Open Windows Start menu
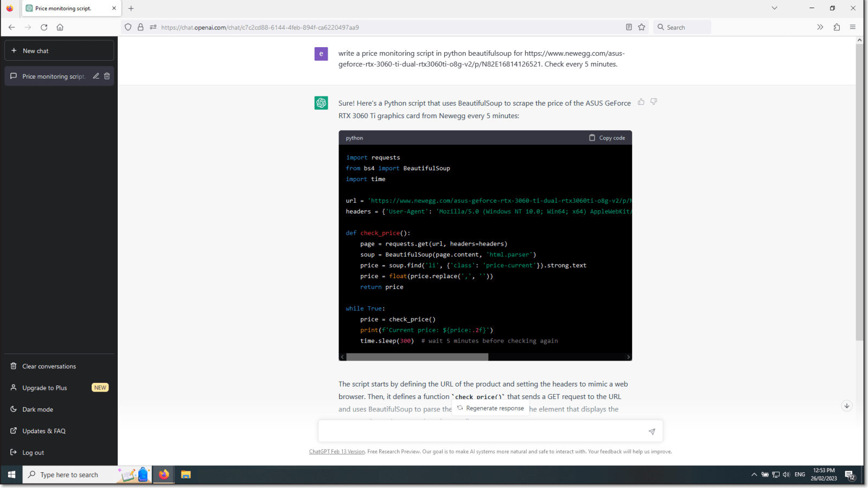This screenshot has height=488, width=868. click(11, 475)
